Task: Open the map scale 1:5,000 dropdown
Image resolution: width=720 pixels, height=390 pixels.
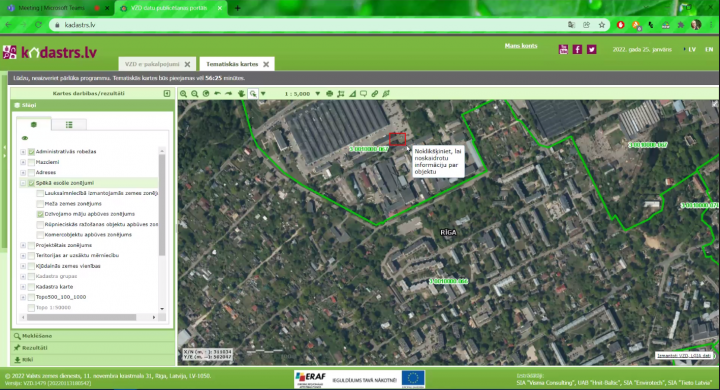Action: pyautogui.click(x=318, y=94)
